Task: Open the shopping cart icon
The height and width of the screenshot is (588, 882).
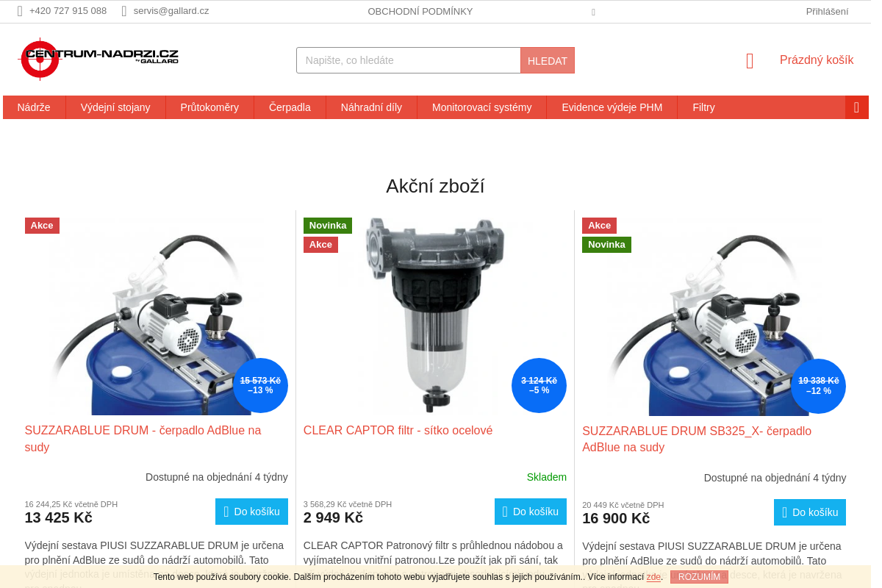Action: coord(750,61)
